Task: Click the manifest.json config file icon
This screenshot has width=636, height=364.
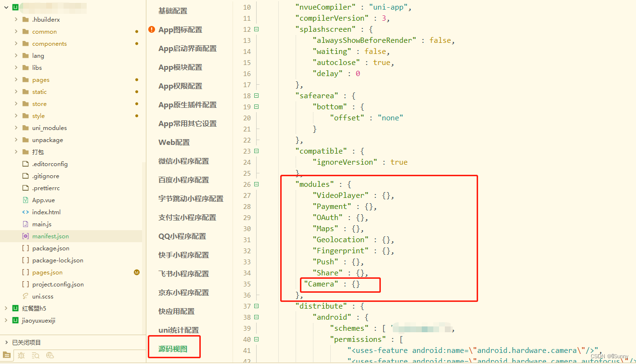Action: [x=26, y=236]
